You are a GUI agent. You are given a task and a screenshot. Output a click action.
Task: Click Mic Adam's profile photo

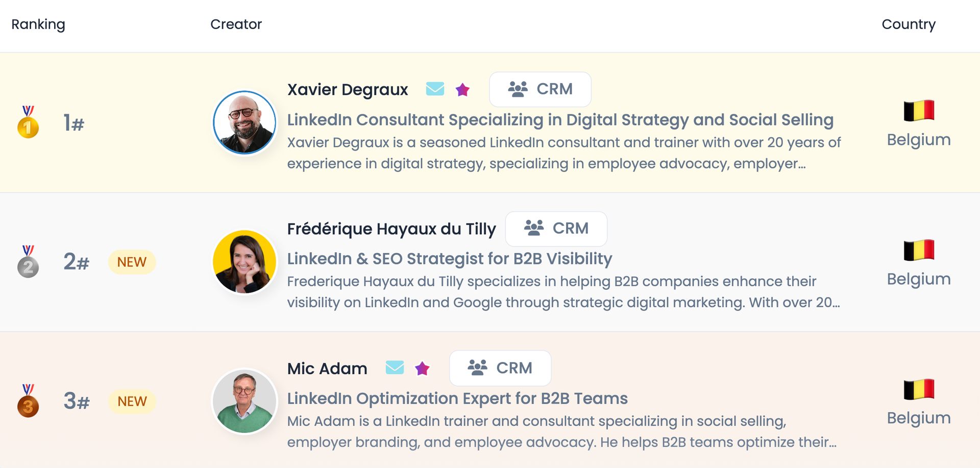(x=244, y=401)
